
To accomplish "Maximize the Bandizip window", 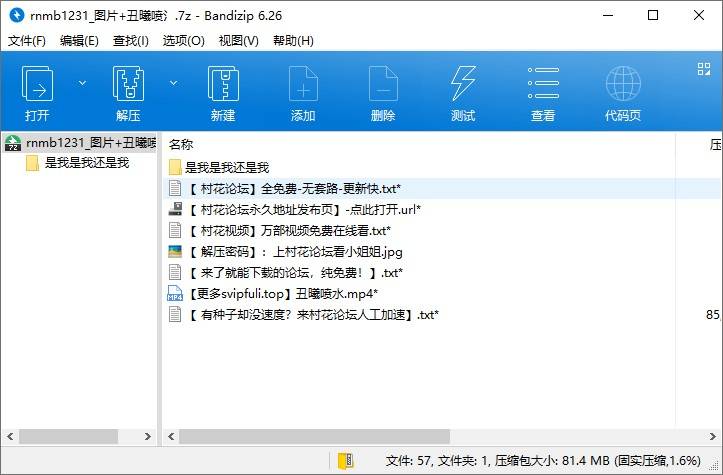I will (653, 15).
